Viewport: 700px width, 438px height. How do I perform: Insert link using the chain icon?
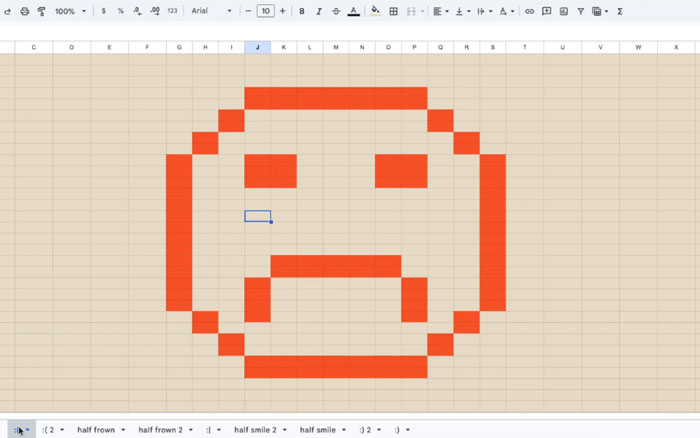coord(529,12)
